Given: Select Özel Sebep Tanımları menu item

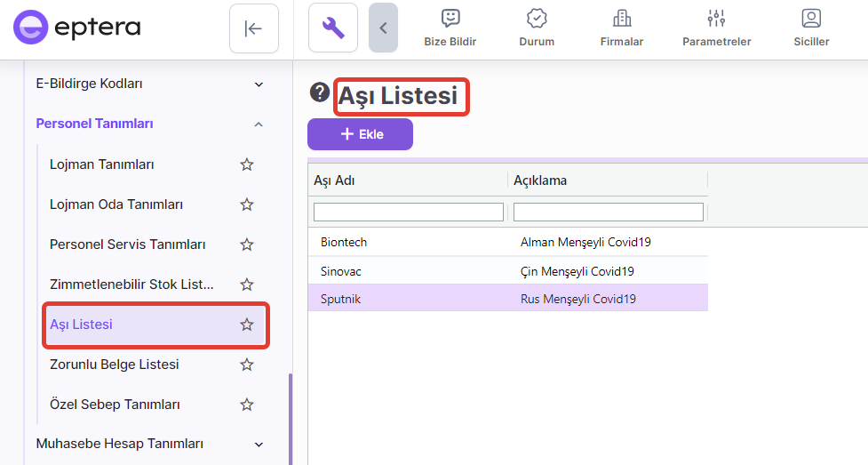Looking at the screenshot, I should tap(115, 405).
